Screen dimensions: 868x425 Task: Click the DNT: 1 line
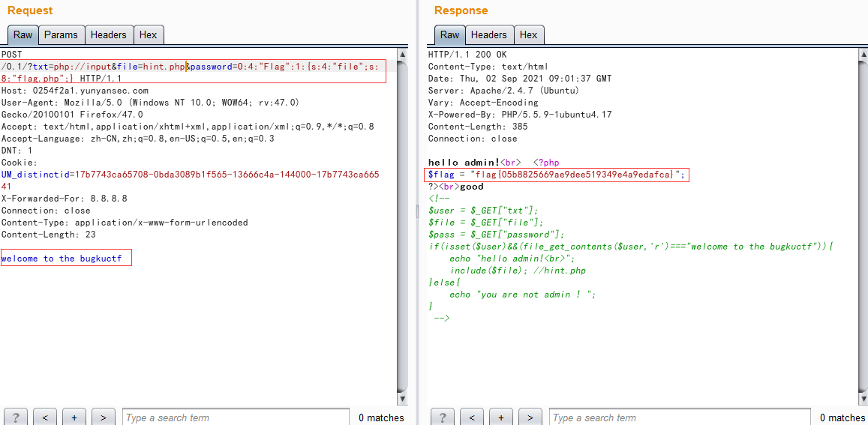17,151
